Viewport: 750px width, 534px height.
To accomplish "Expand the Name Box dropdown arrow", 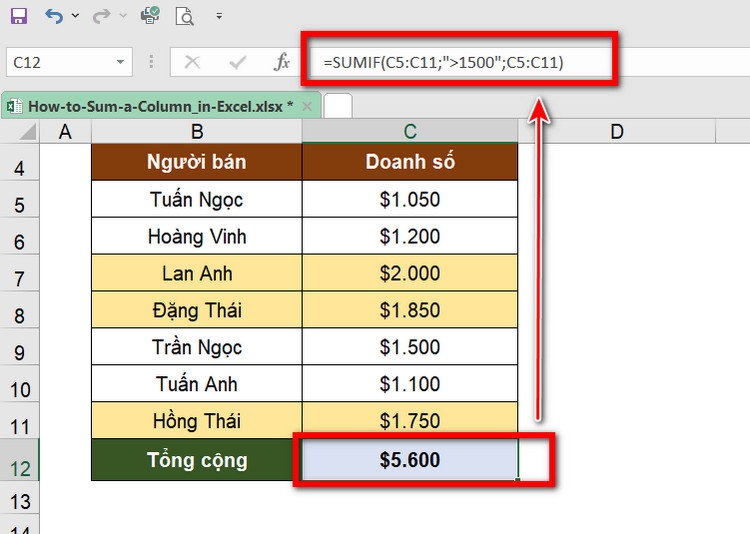I will [x=120, y=62].
